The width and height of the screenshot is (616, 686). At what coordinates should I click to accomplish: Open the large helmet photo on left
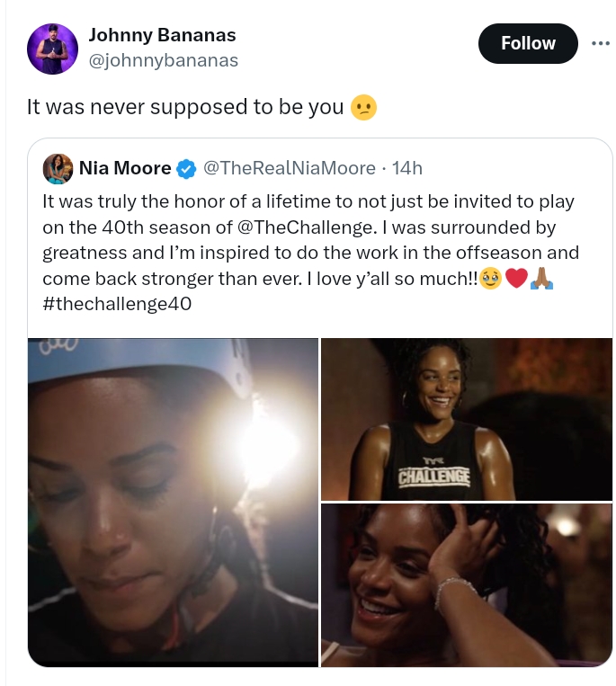coord(173,503)
